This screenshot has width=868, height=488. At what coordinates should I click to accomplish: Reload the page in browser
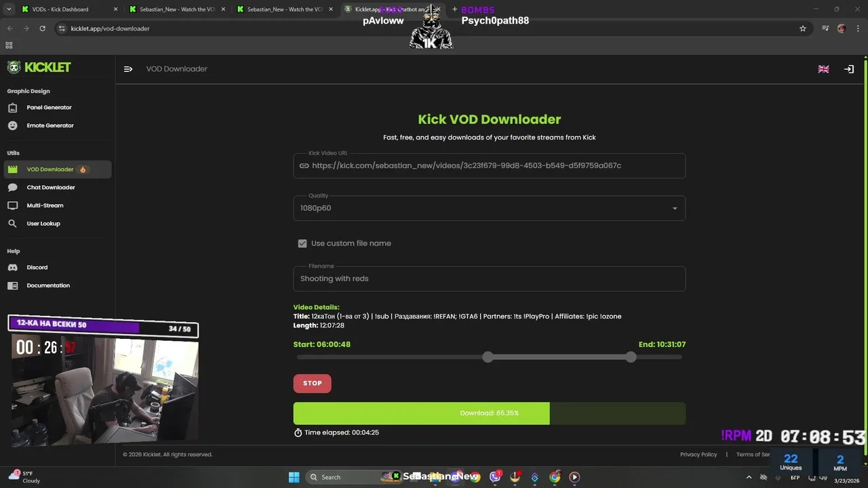coord(42,28)
